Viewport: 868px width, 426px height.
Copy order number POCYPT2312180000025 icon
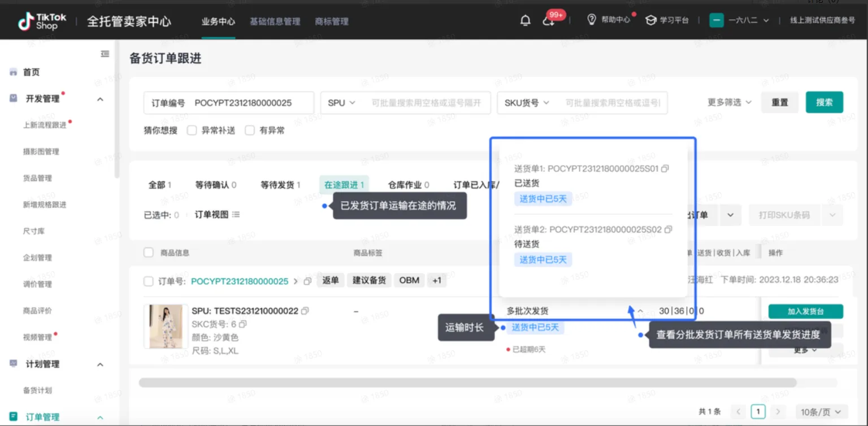tap(307, 281)
